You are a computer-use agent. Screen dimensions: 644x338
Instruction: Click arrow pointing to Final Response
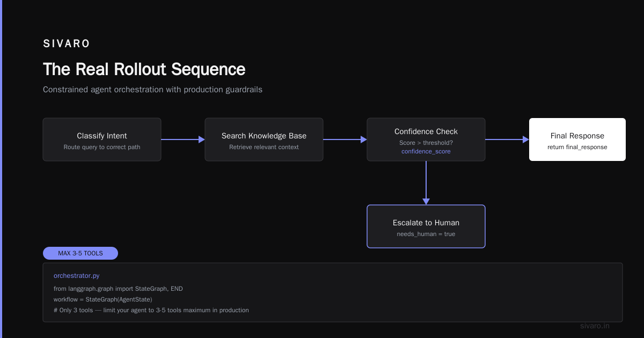[x=507, y=139]
